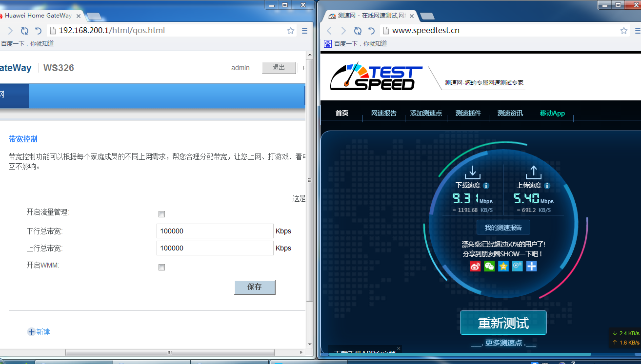This screenshot has height=364, width=641.
Task: Bookmark speedtest.cn using the star icon
Action: click(x=623, y=30)
